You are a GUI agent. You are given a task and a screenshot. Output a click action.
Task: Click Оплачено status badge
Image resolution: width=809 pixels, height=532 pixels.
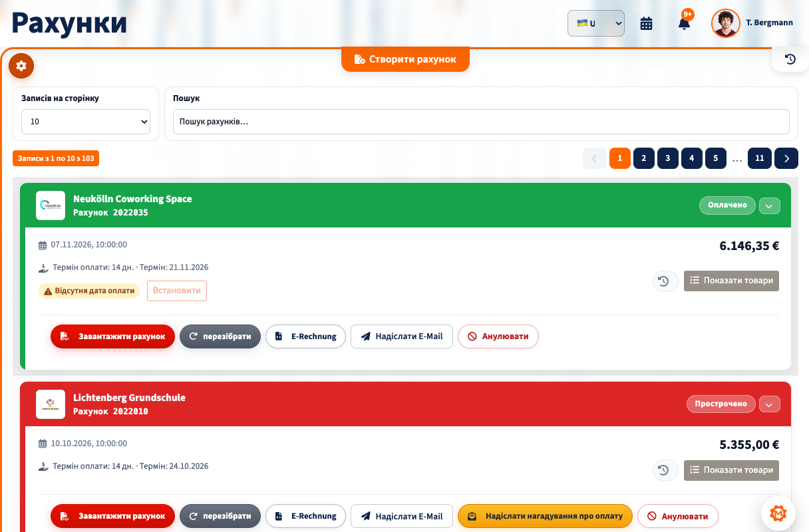[728, 205]
